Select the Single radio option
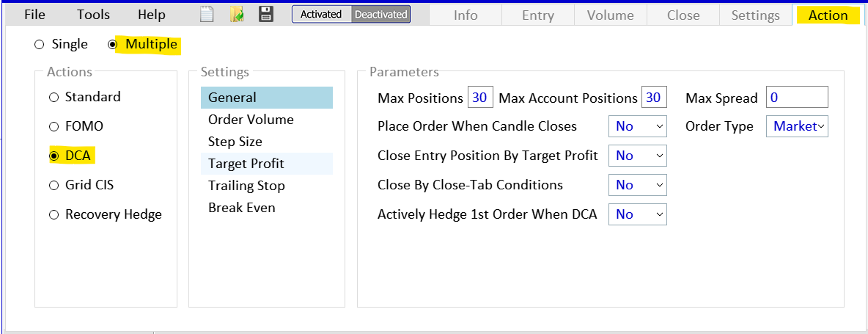This screenshot has width=868, height=334. (x=39, y=45)
